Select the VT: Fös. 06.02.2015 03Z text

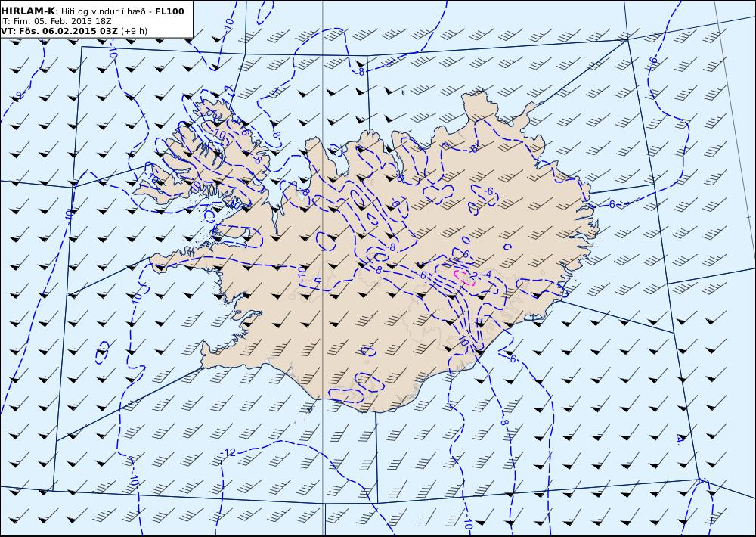click(59, 31)
